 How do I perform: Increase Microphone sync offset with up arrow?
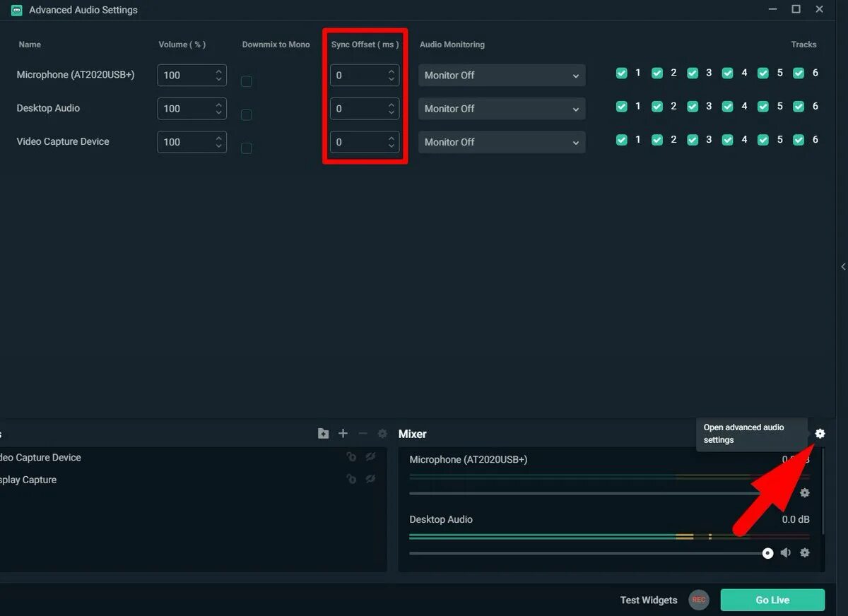pos(391,71)
